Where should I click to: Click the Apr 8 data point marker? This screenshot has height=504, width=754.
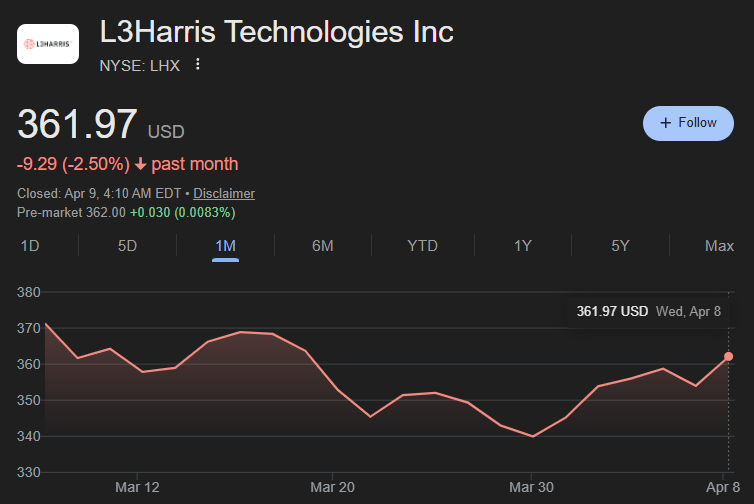click(729, 356)
